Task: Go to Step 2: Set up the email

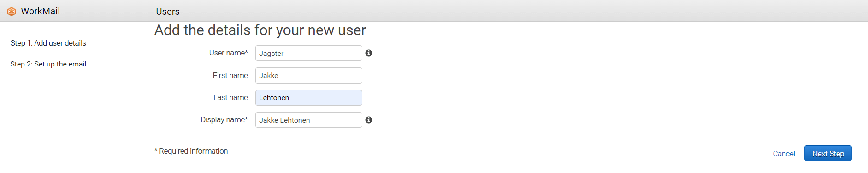Action: click(x=48, y=64)
